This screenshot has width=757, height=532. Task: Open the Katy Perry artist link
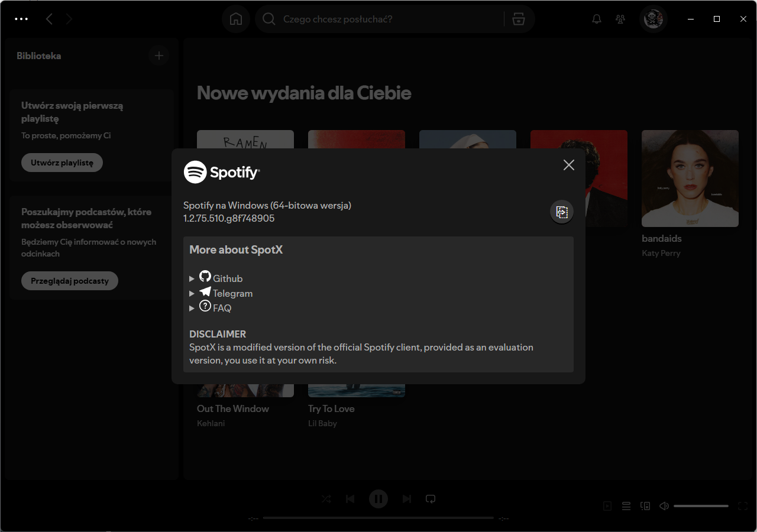click(x=661, y=253)
